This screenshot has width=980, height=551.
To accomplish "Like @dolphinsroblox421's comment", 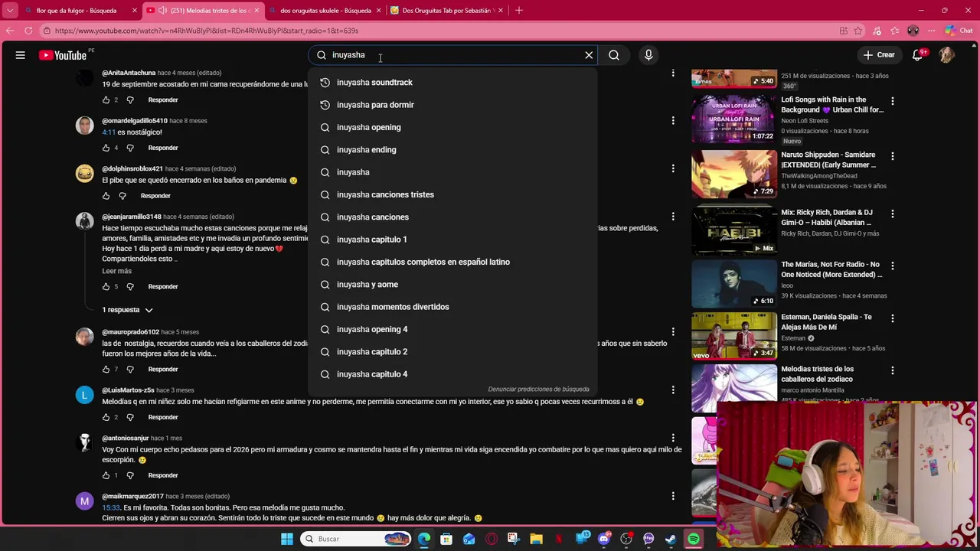I will click(106, 196).
